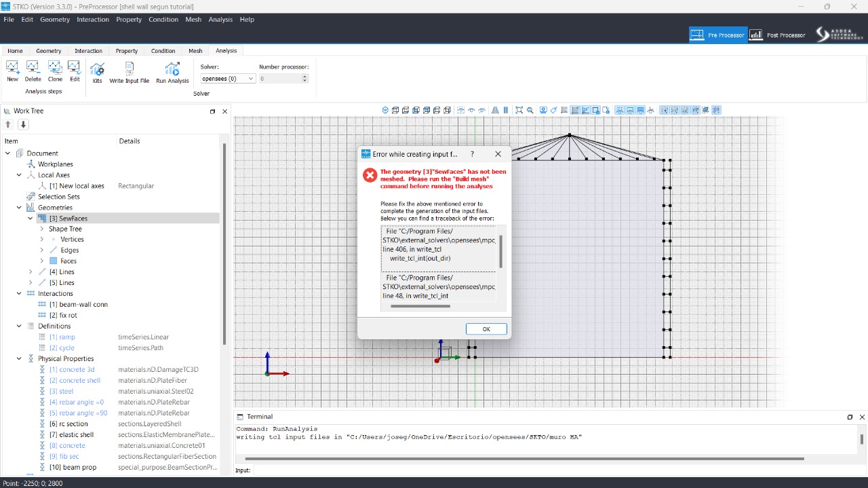Move item down with Work Tree down arrow
868x488 pixels.
coord(23,124)
